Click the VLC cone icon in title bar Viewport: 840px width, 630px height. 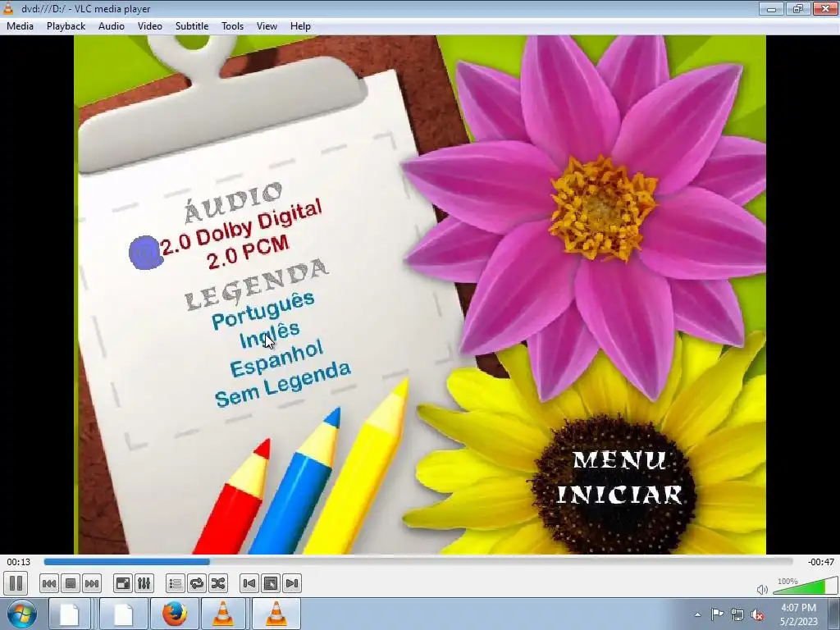click(8, 8)
